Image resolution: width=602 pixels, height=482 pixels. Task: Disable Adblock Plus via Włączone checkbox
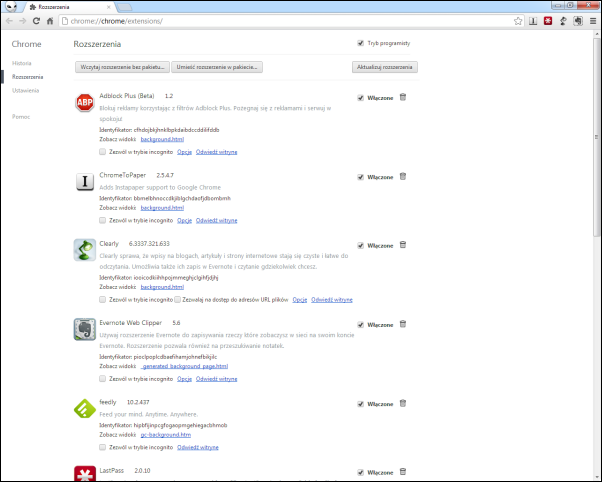[361, 98]
